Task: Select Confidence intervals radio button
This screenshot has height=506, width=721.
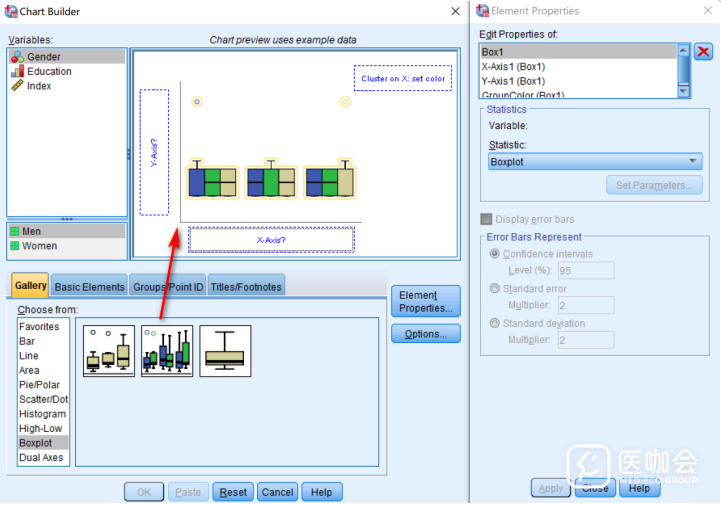Action: coord(495,254)
